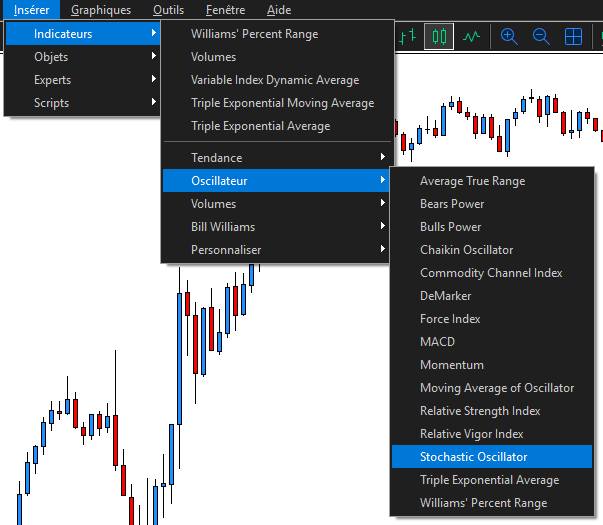
Task: Insert Williams' Percent Range from oscillators
Action: pos(492,503)
